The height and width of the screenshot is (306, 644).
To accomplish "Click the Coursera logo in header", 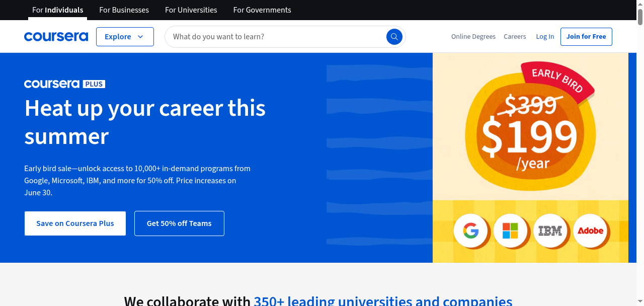I will (x=56, y=37).
